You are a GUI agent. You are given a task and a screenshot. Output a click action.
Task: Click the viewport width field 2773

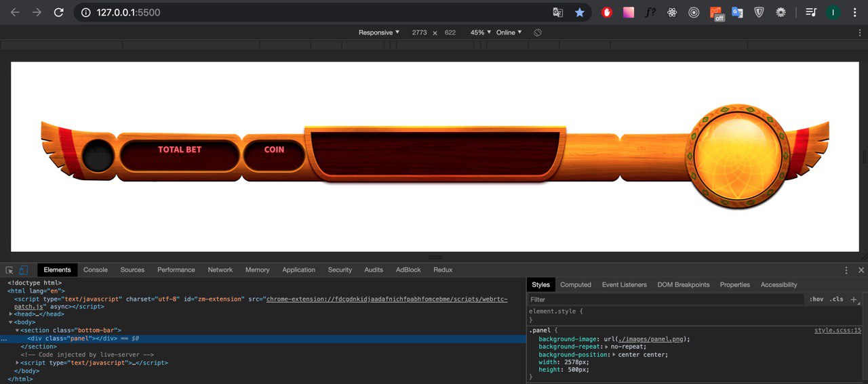420,33
